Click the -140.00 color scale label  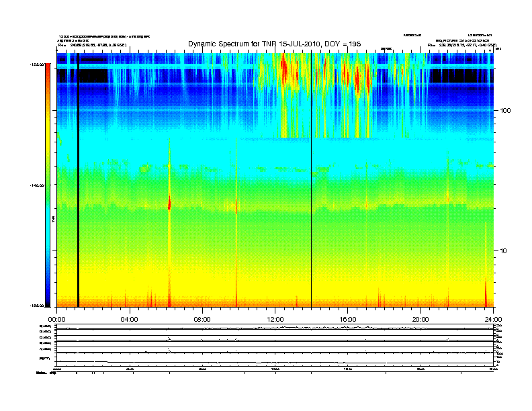click(x=37, y=185)
